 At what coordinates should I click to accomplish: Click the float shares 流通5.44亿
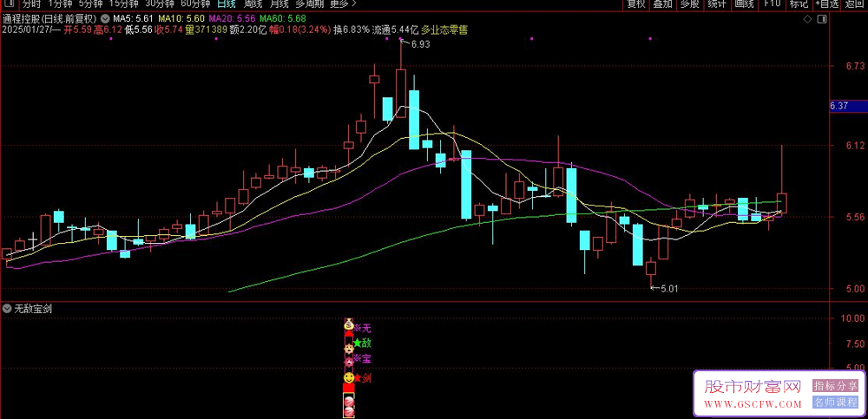pos(396,29)
